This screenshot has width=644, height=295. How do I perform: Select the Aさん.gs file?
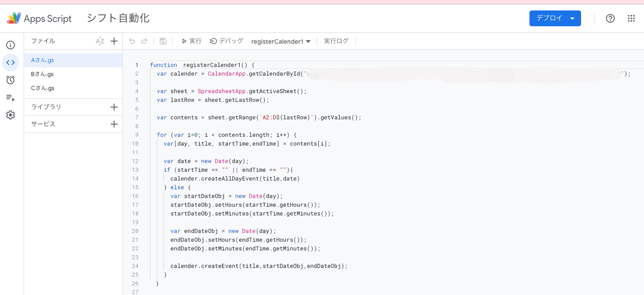click(73, 60)
